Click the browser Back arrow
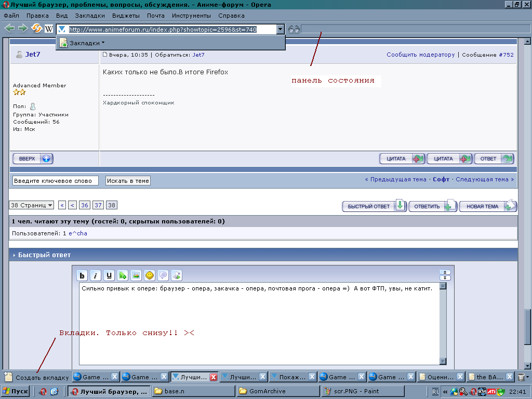Viewport: 532px width, 399px height. (x=9, y=29)
